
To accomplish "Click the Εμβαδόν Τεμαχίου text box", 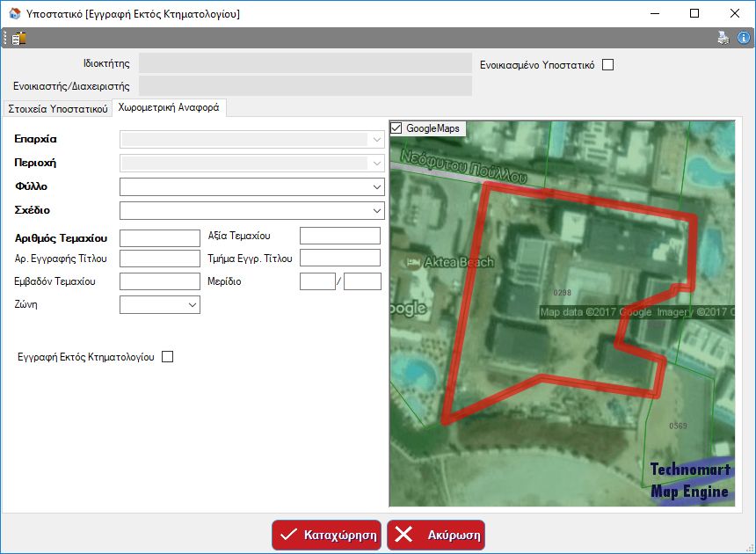I will tap(159, 281).
